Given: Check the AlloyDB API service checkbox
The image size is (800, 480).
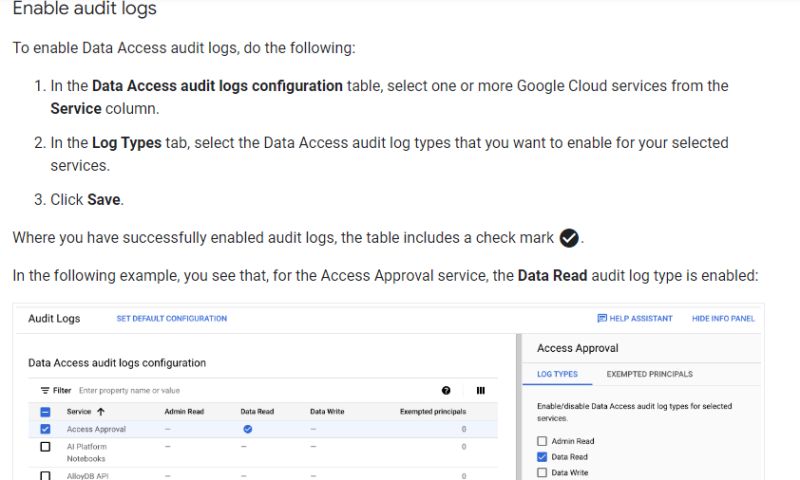Looking at the screenshot, I should click(x=45, y=475).
